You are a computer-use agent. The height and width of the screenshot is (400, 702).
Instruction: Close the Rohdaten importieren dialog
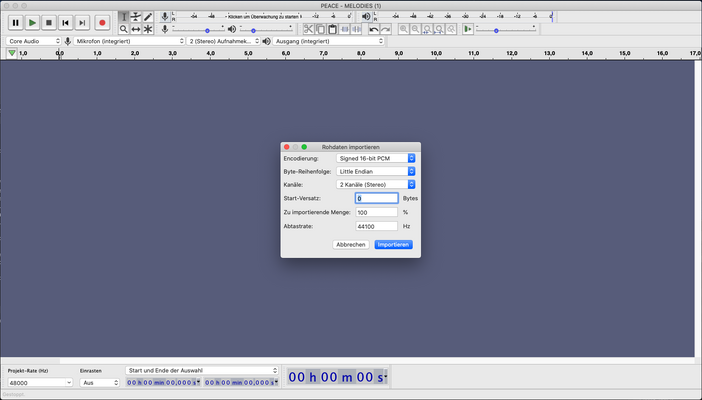[287, 147]
